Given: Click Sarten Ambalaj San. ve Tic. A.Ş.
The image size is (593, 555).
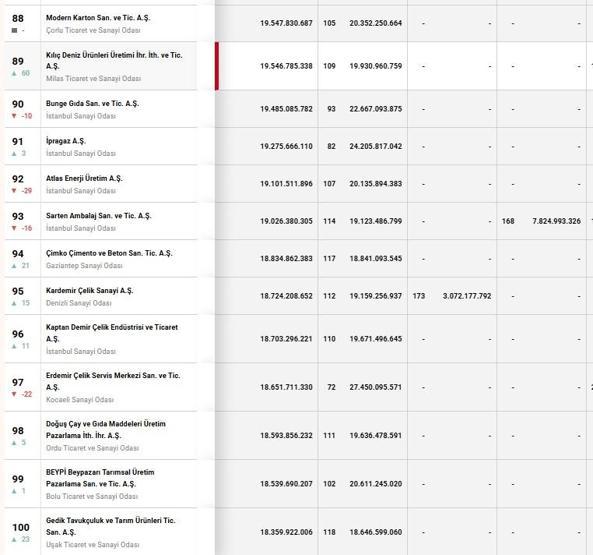Looking at the screenshot, I should 98,216.
